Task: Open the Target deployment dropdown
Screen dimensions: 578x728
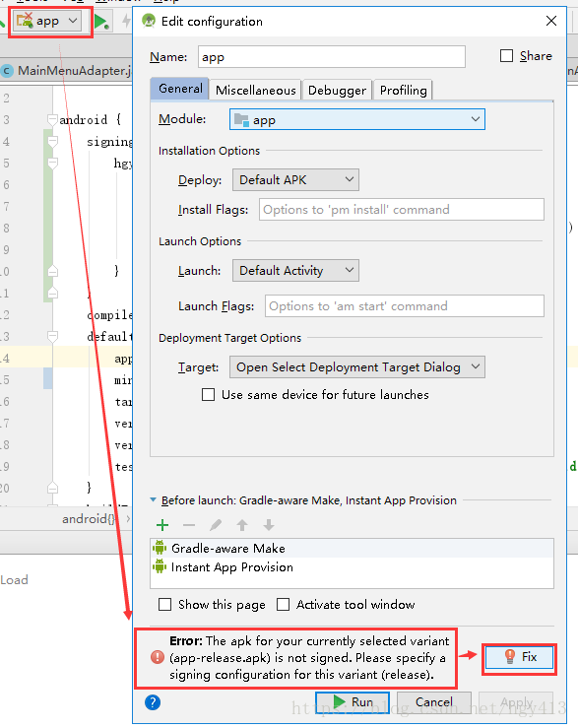Action: tap(357, 367)
